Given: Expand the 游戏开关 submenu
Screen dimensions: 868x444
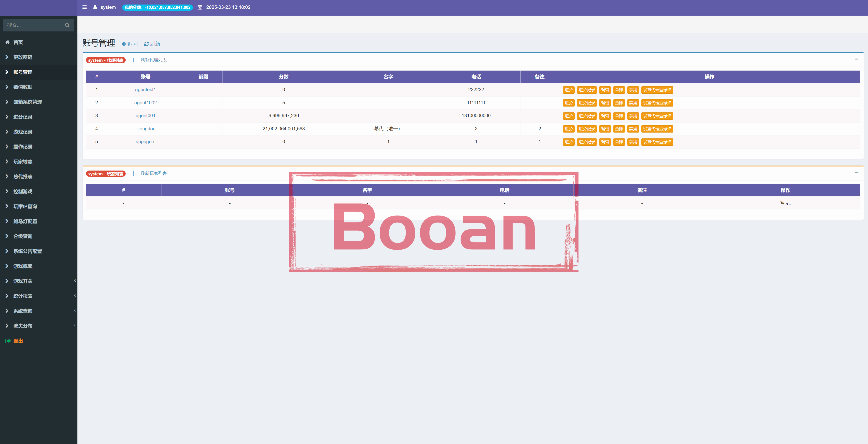Looking at the screenshot, I should (x=23, y=281).
